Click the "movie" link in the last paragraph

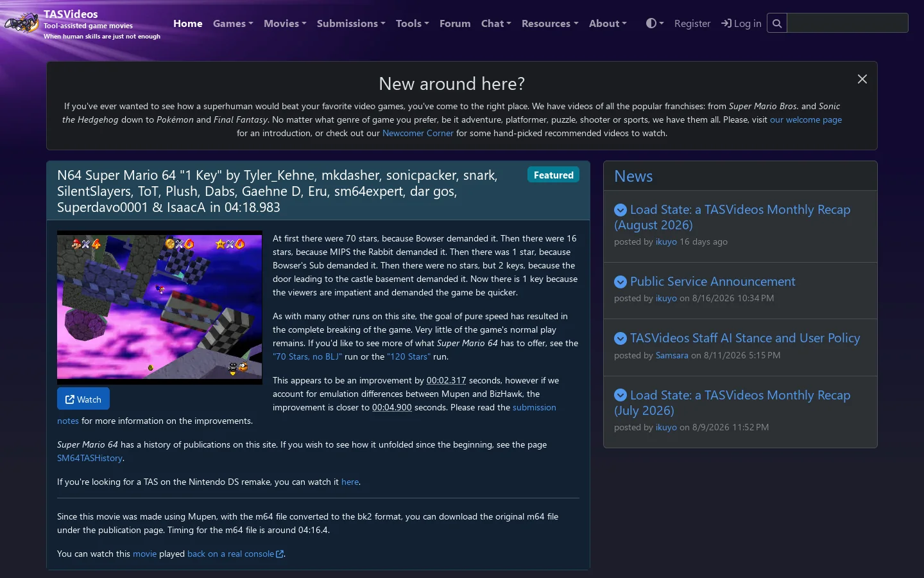(144, 554)
